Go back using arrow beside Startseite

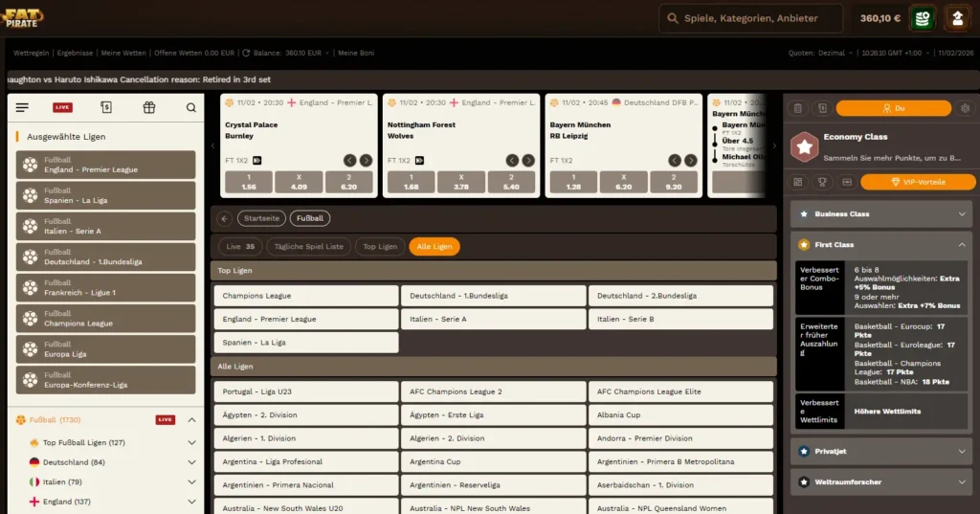click(224, 218)
